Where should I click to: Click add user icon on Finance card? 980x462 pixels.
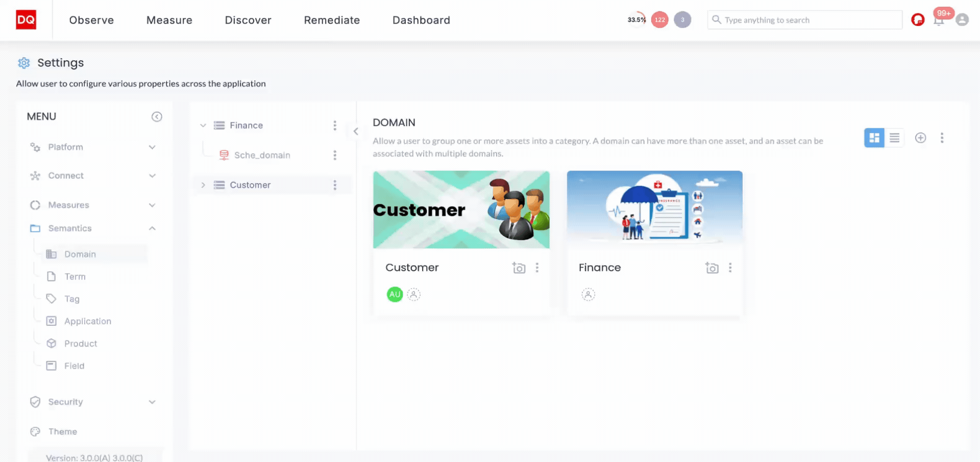(588, 294)
